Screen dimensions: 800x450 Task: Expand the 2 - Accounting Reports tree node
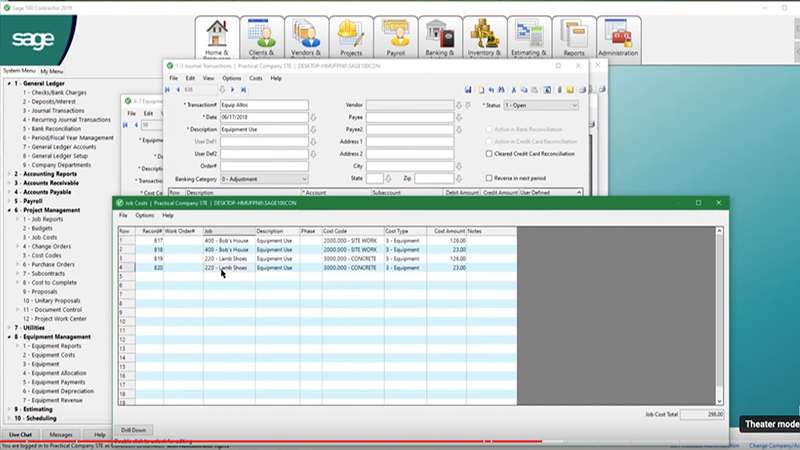[9, 174]
